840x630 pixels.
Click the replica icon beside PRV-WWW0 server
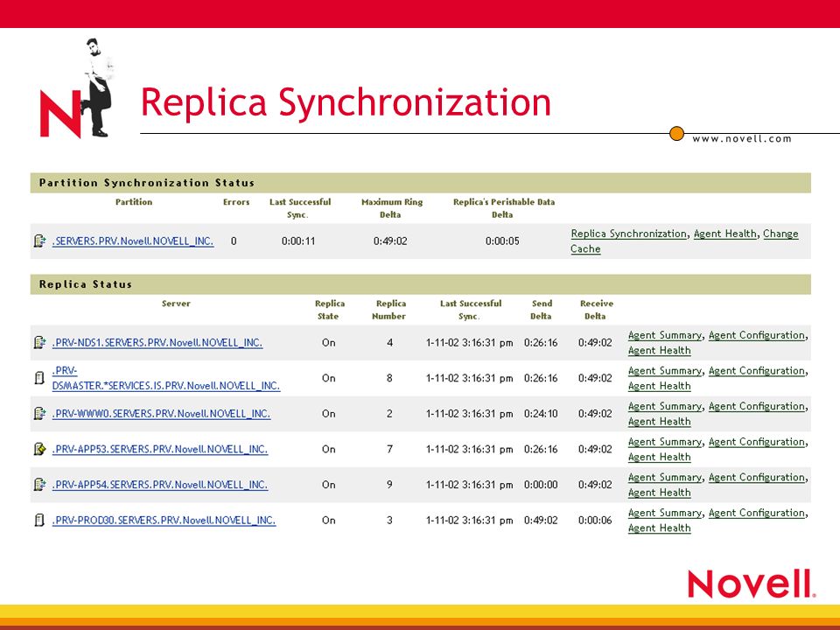39,414
